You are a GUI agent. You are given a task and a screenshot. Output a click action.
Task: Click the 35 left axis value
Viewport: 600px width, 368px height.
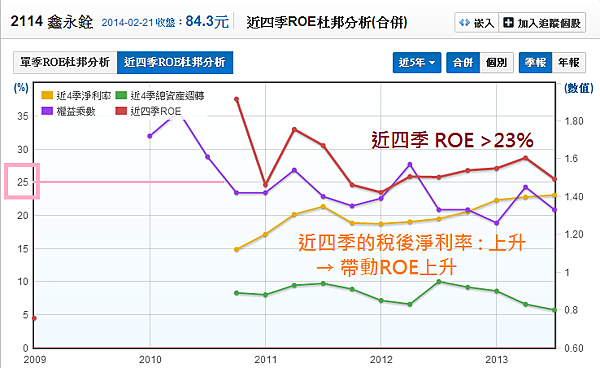23,116
